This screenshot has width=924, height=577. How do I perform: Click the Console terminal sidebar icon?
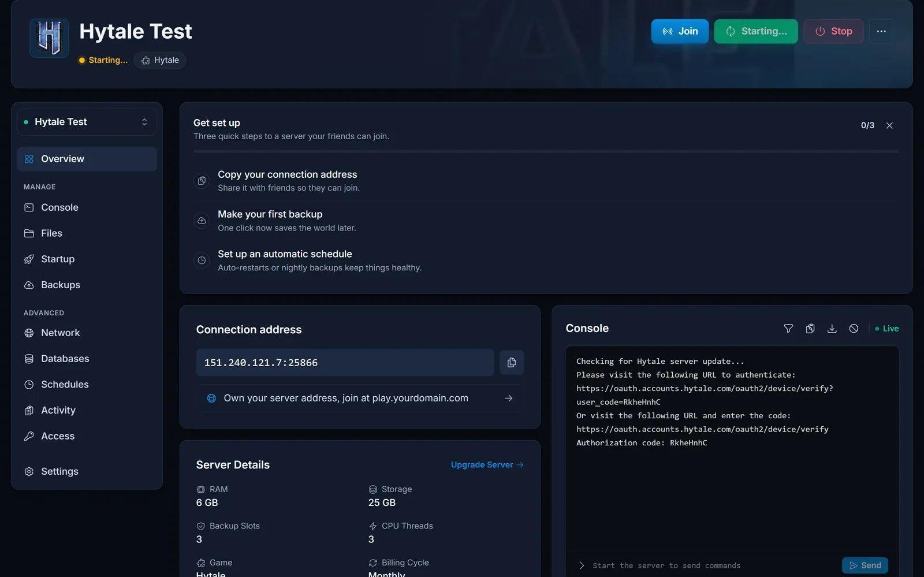tap(29, 207)
